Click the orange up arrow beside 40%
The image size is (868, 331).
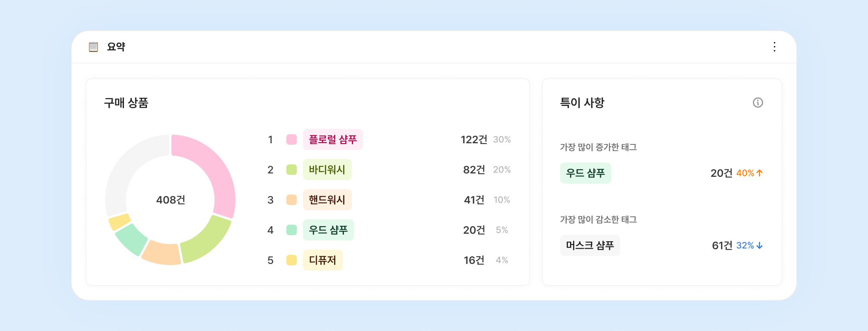tap(759, 173)
